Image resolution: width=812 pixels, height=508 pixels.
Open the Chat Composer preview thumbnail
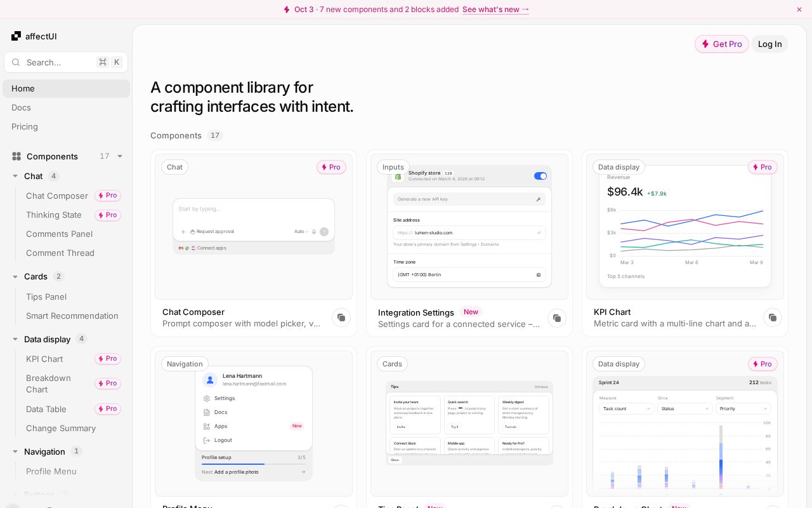pyautogui.click(x=254, y=227)
